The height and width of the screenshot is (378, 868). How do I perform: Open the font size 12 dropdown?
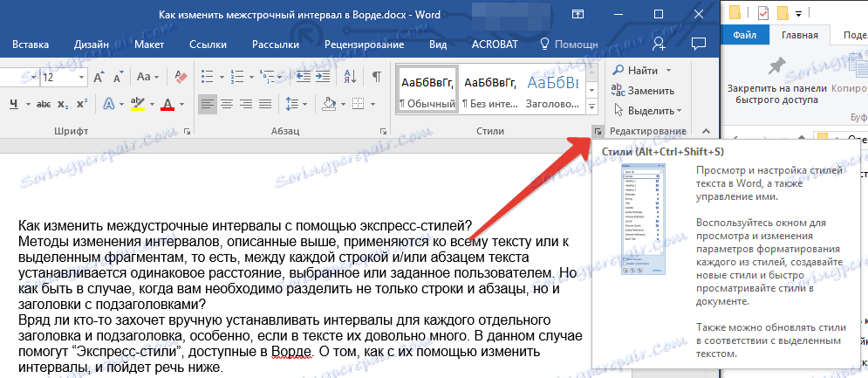pos(82,77)
